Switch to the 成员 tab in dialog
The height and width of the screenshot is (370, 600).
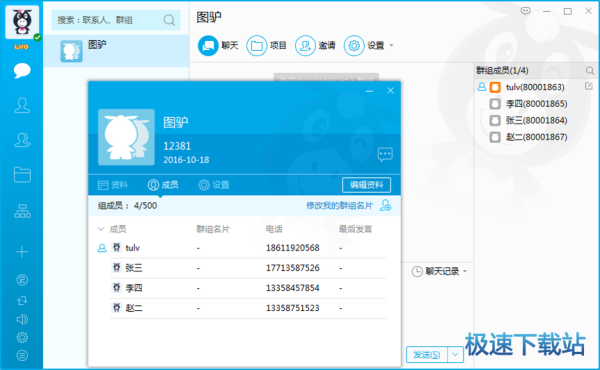tap(163, 185)
